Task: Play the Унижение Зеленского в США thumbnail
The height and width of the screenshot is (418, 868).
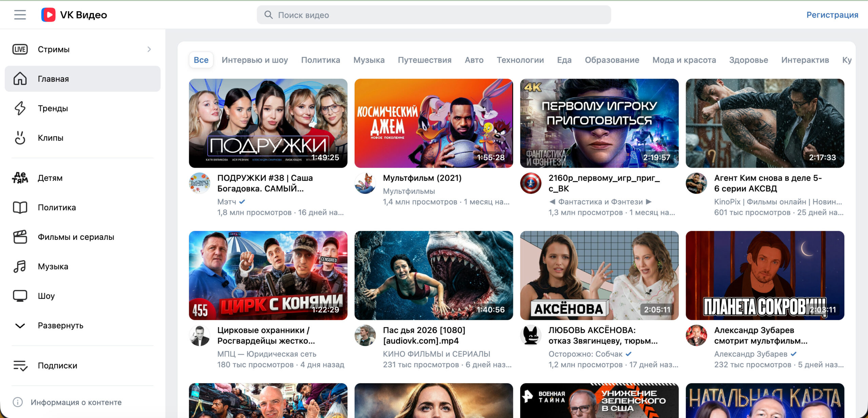Action: (599, 401)
